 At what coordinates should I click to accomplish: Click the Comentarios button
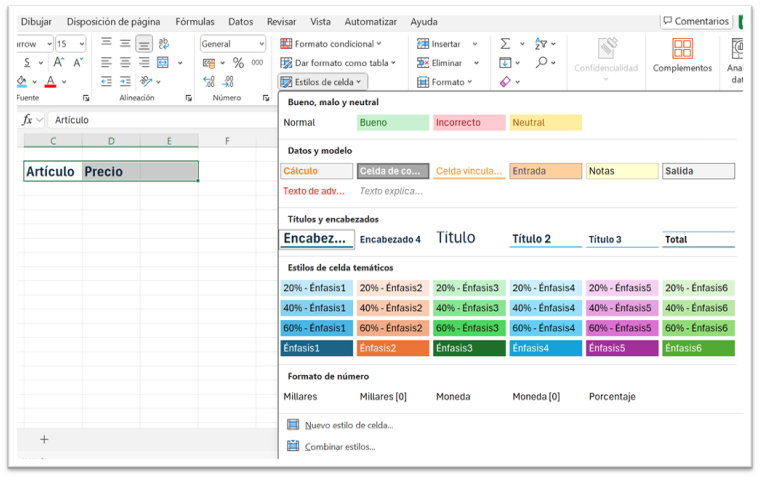696,21
